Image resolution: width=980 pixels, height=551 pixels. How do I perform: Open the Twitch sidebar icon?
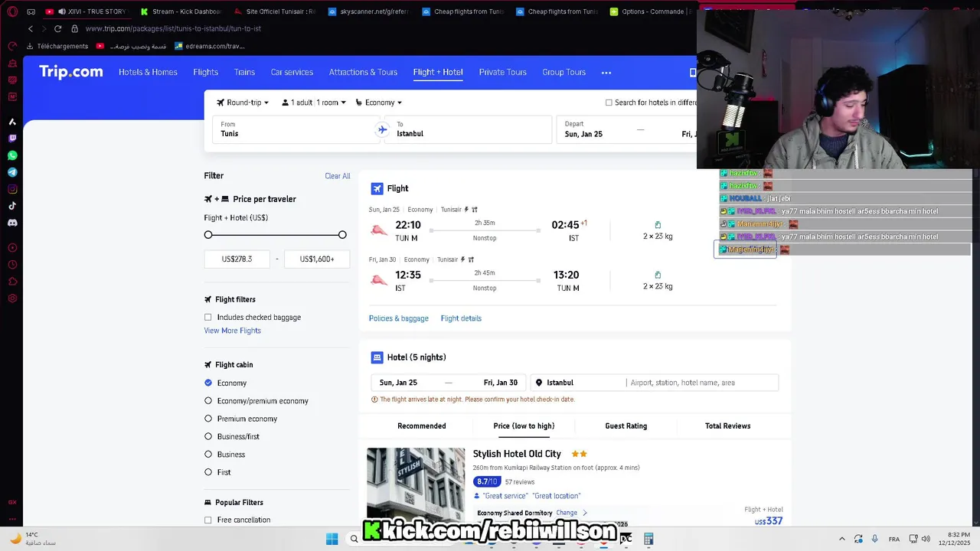[12, 139]
